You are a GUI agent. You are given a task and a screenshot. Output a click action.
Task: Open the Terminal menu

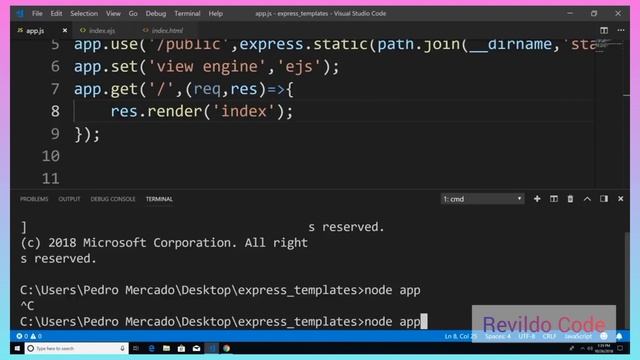tap(187, 13)
